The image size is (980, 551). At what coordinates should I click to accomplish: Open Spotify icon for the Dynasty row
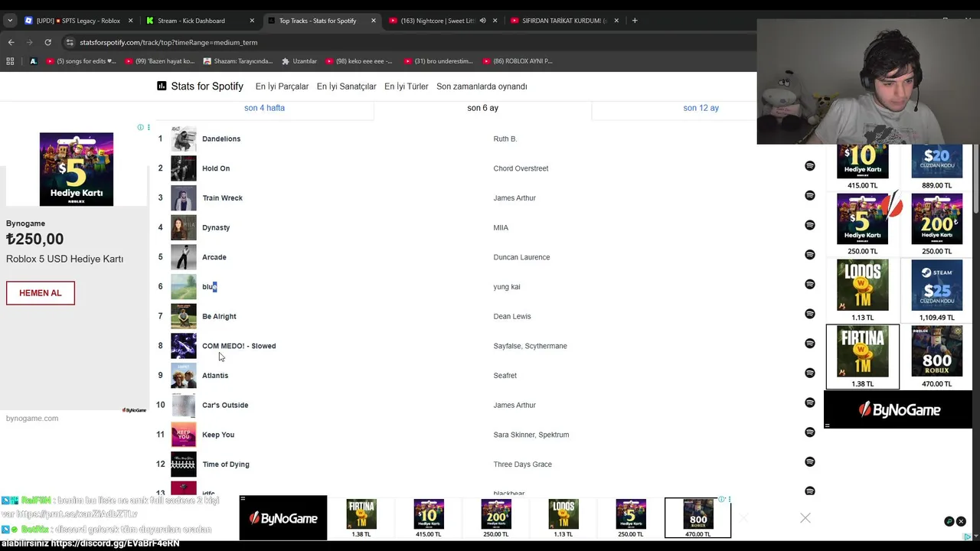pos(810,225)
